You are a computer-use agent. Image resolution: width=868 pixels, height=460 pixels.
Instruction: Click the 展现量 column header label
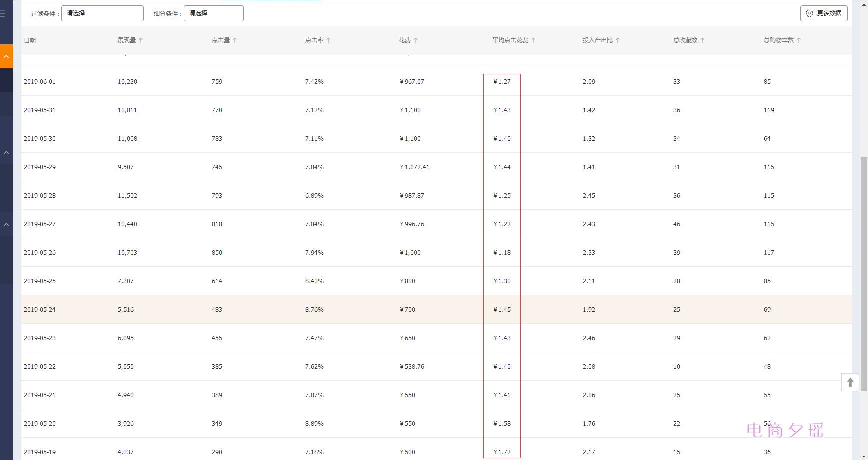tap(127, 40)
